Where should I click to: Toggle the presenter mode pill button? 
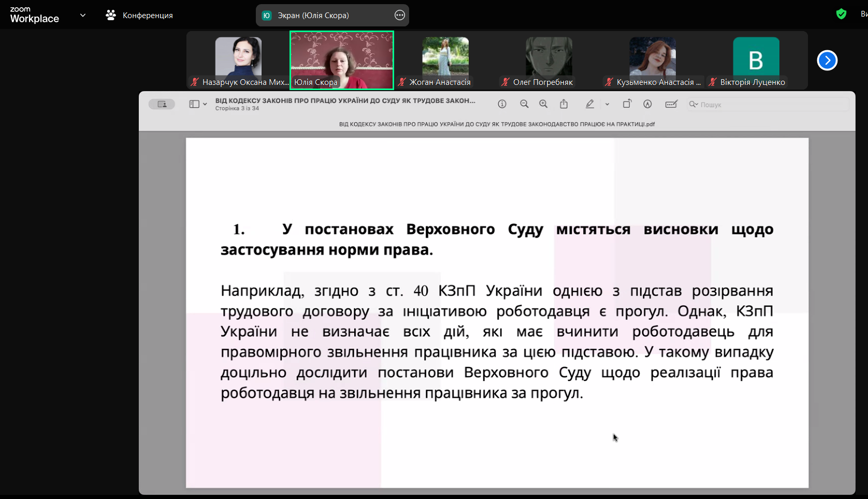pyautogui.click(x=162, y=104)
